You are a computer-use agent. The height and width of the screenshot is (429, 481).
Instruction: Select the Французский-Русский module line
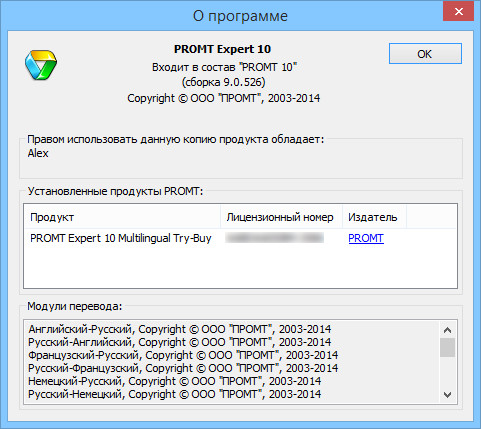pos(183,355)
